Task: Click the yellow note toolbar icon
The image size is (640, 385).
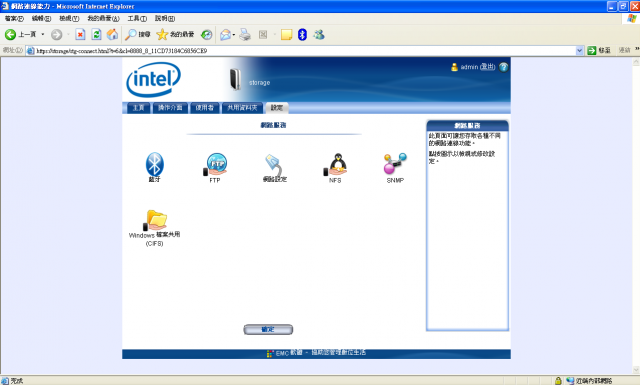Action: [x=287, y=35]
